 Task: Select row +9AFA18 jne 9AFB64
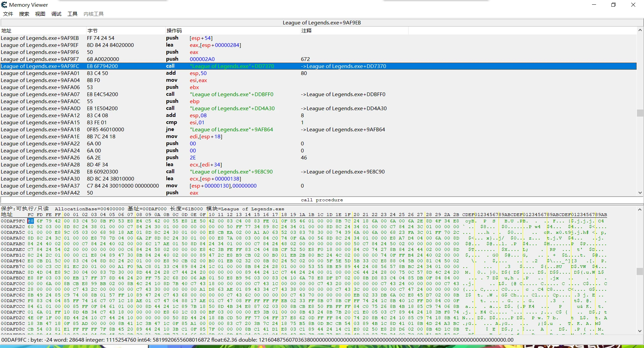pyautogui.click(x=318, y=129)
